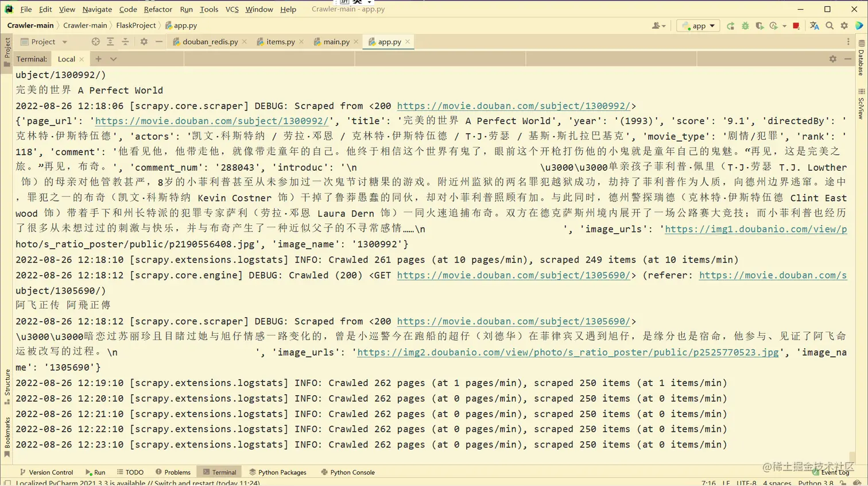Open editor tabs more-options menu
The height and width of the screenshot is (486, 868).
848,42
